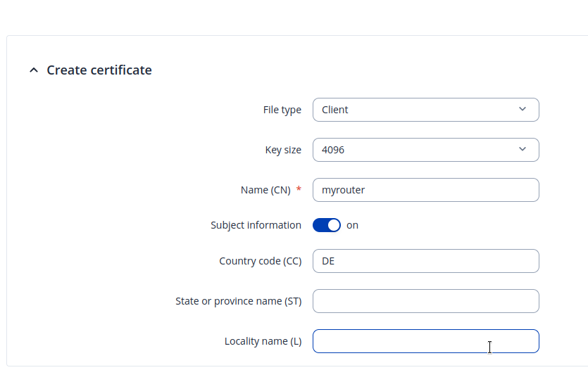Click the Key size dropdown arrow
This screenshot has width=588, height=370.
[x=522, y=150]
